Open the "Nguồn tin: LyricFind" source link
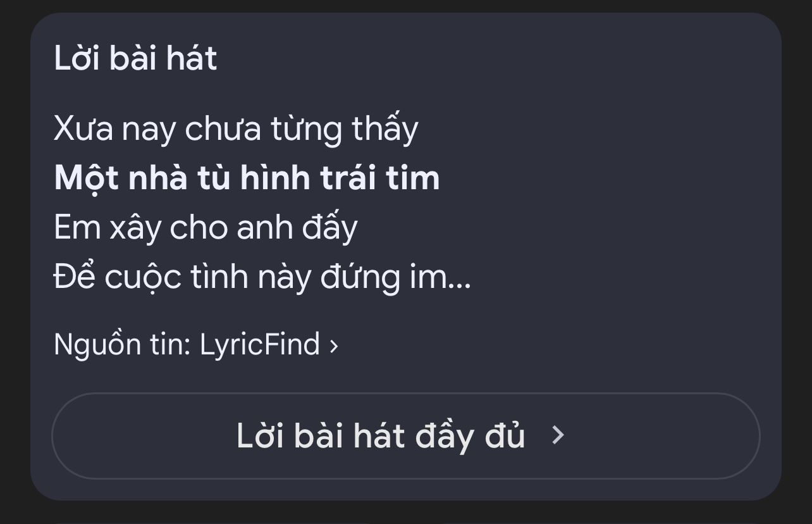 196,345
